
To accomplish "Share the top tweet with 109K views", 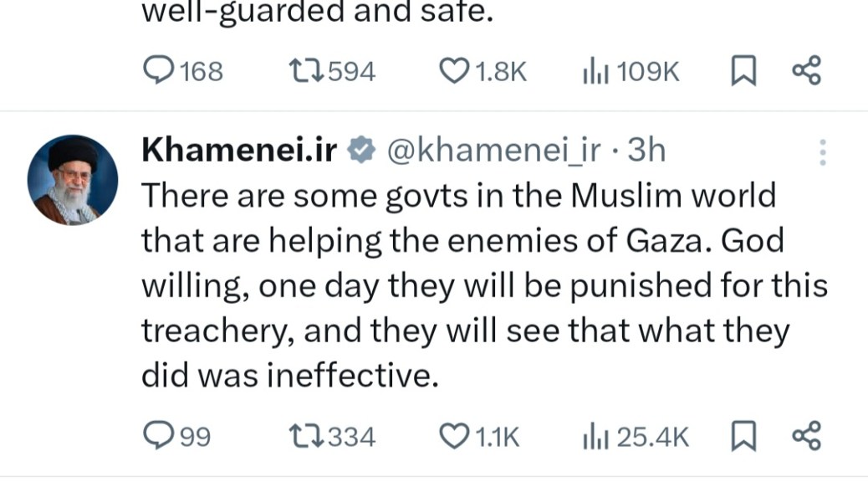I will point(807,72).
